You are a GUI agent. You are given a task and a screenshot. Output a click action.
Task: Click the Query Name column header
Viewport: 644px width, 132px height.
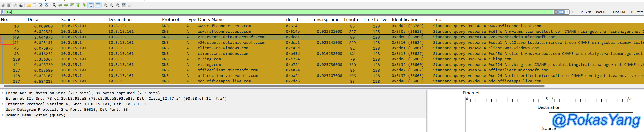tap(211, 20)
